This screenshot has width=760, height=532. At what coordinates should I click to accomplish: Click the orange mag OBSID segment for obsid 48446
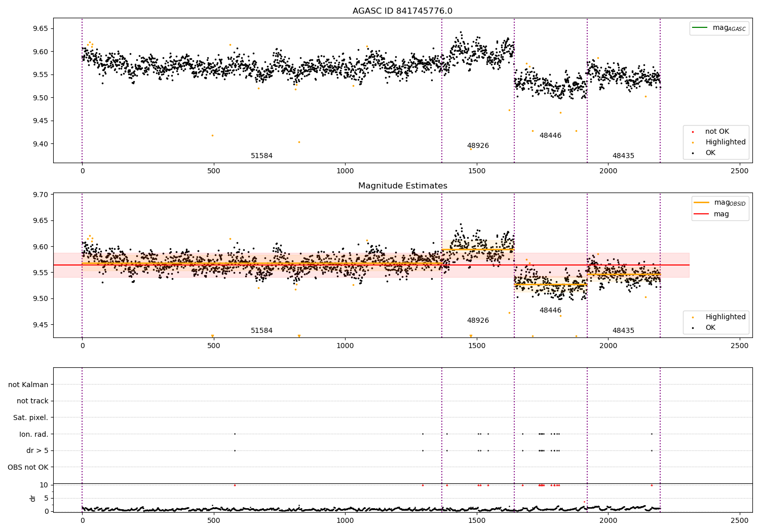coord(550,285)
